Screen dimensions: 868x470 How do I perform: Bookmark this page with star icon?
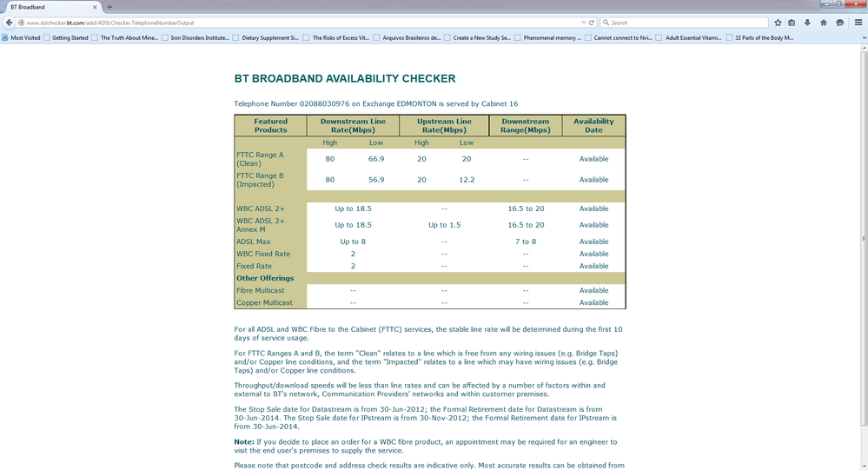tap(778, 23)
